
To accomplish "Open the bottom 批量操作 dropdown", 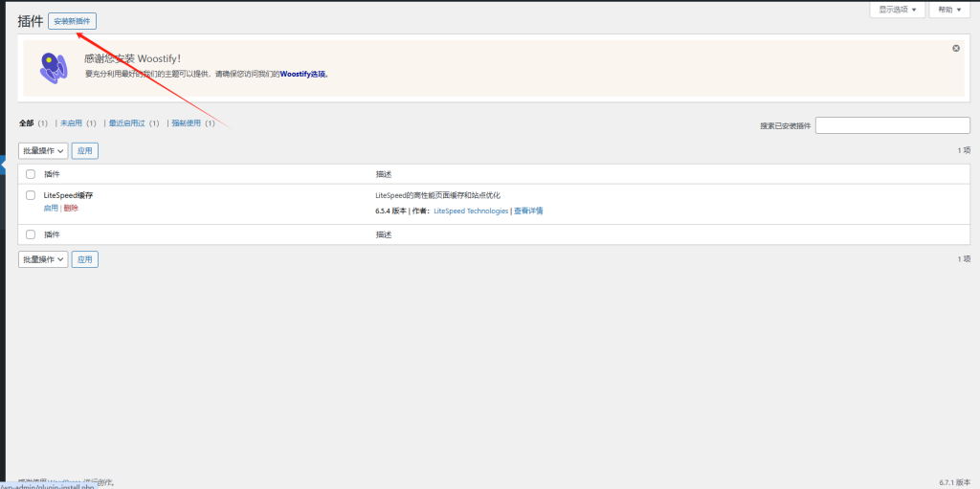I will 43,259.
